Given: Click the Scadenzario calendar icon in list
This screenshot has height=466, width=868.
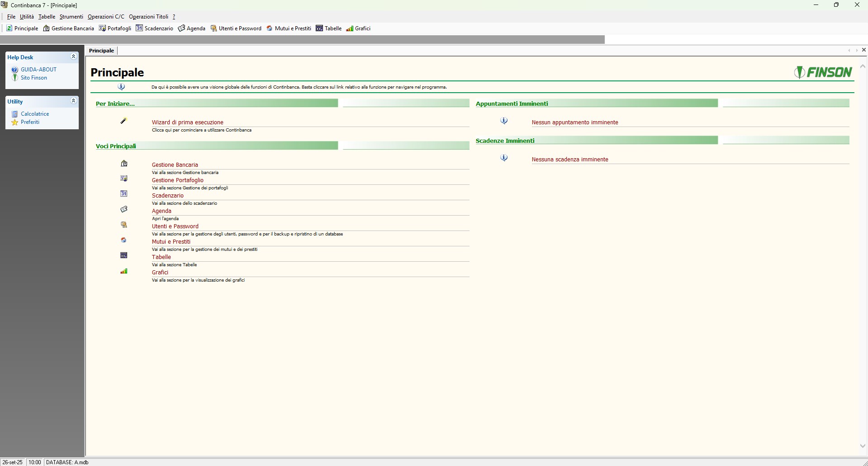Looking at the screenshot, I should click(124, 193).
